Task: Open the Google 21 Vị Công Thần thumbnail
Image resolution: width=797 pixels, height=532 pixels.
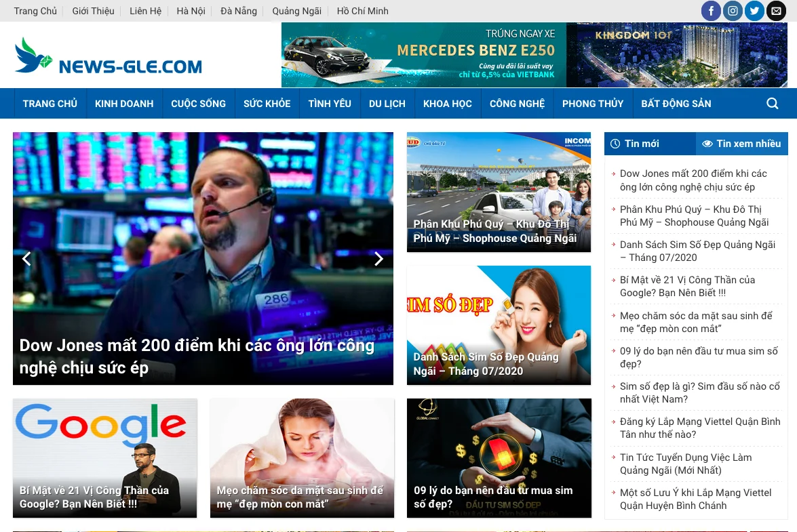Action: pos(104,458)
